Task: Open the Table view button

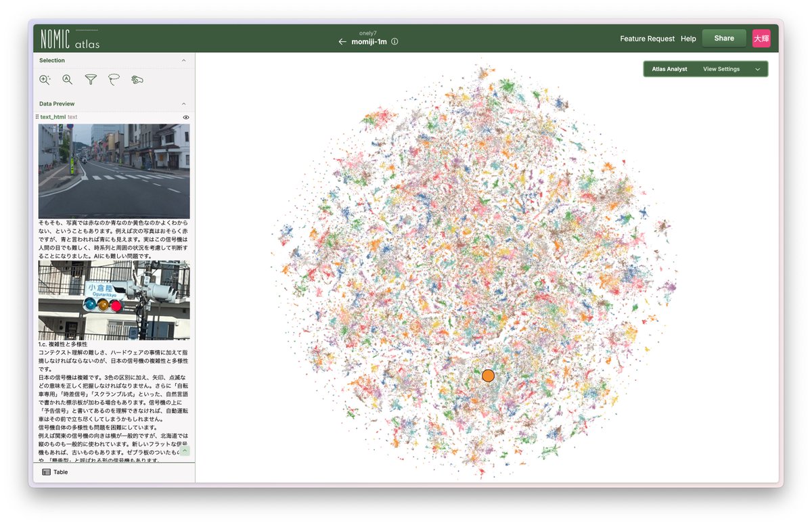Action: click(x=55, y=472)
